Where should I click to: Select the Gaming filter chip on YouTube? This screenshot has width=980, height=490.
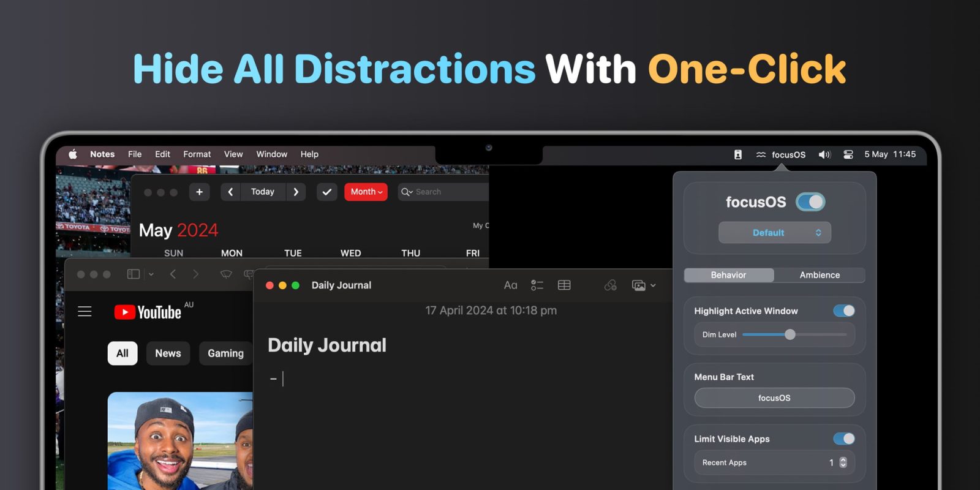click(x=225, y=353)
